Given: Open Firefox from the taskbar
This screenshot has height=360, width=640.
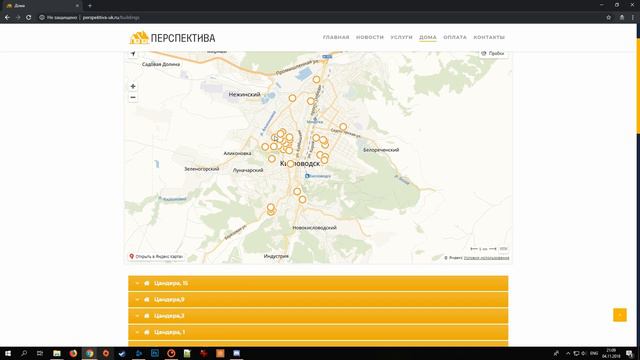Looking at the screenshot, I should (x=73, y=353).
